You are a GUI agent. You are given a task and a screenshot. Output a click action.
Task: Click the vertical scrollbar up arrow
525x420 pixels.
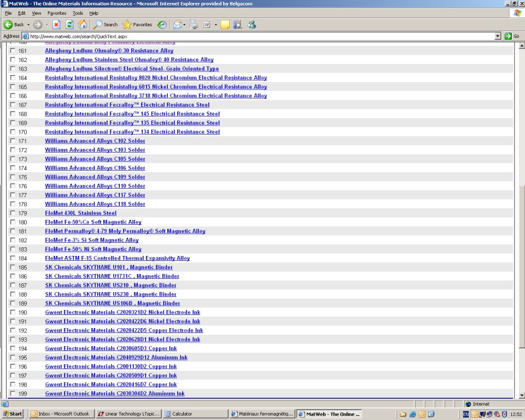pos(522,45)
